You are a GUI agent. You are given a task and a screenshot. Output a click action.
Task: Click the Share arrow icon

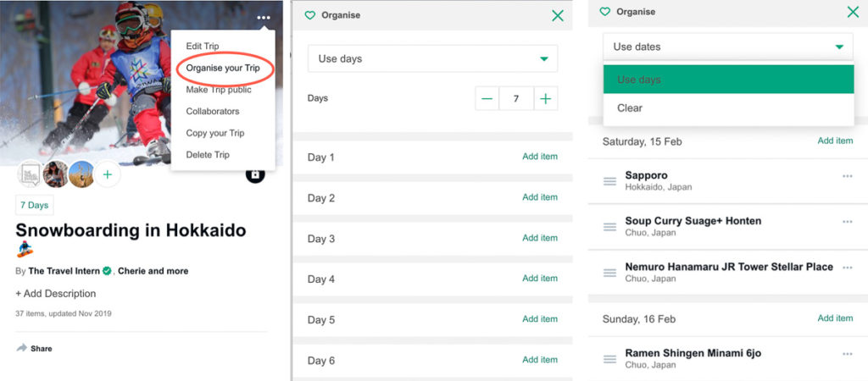click(x=22, y=348)
